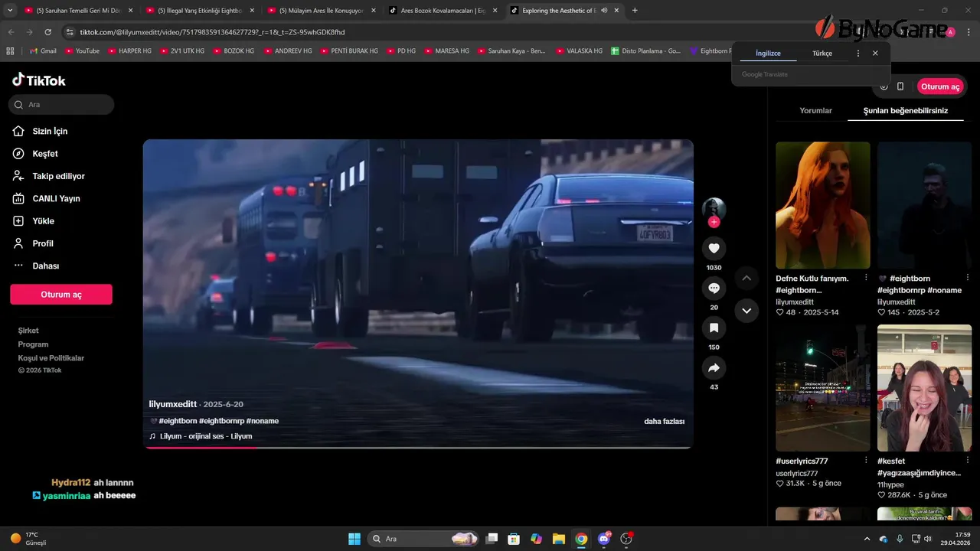Reload the page

[48, 32]
